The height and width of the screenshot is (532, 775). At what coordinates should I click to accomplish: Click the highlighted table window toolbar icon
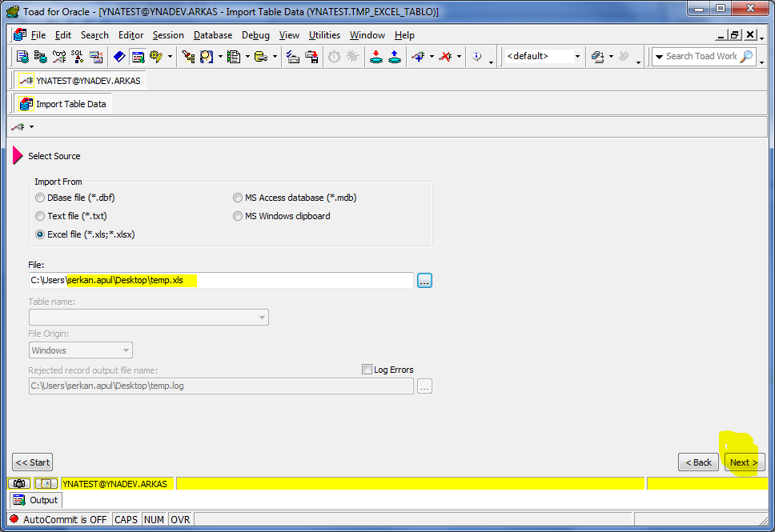pos(138,57)
